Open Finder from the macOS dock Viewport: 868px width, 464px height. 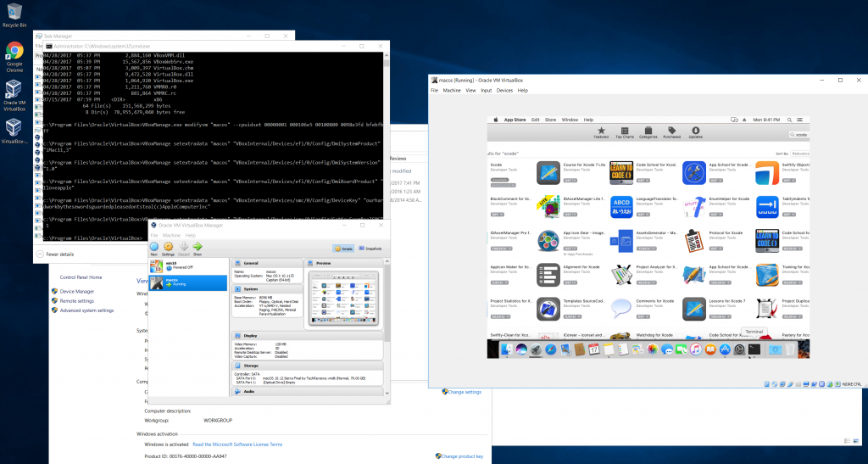pyautogui.click(x=508, y=349)
